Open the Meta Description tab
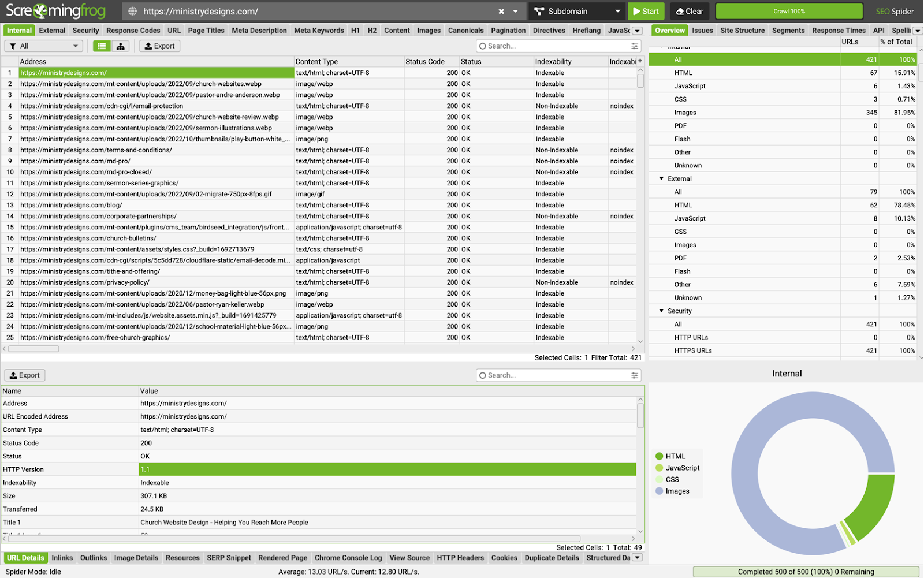This screenshot has height=578, width=924. coord(259,31)
